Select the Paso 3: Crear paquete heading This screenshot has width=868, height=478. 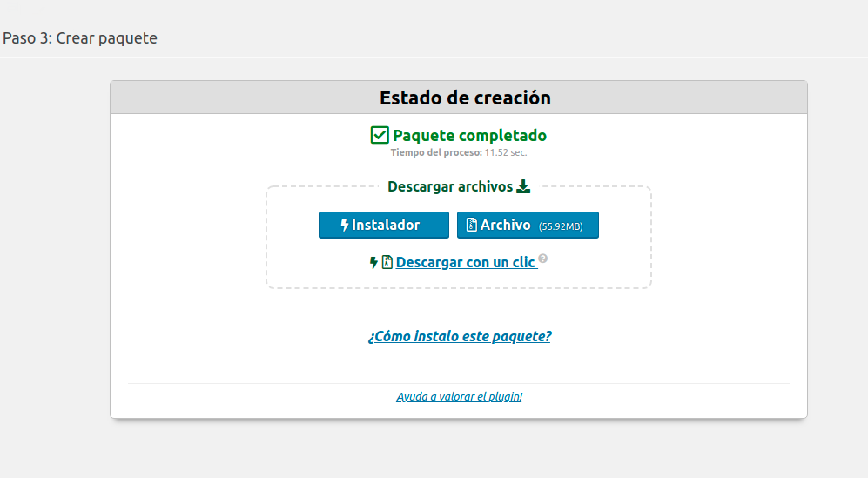tap(80, 38)
